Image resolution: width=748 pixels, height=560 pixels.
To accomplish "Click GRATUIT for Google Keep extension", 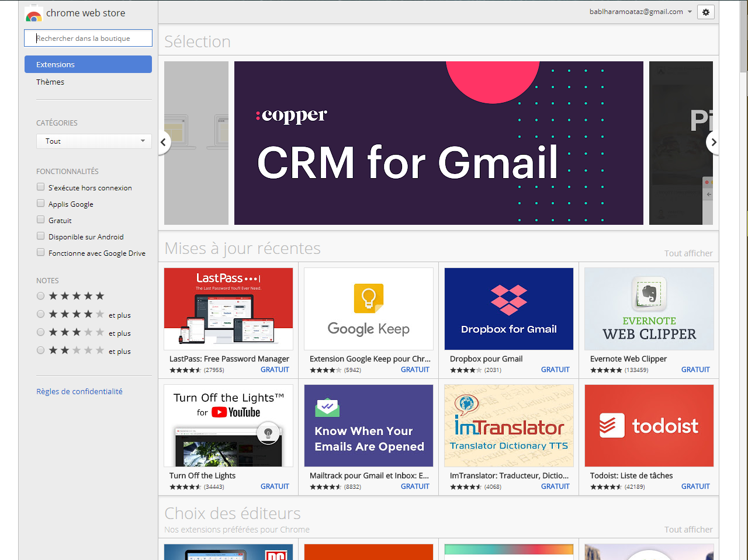I will pyautogui.click(x=415, y=370).
